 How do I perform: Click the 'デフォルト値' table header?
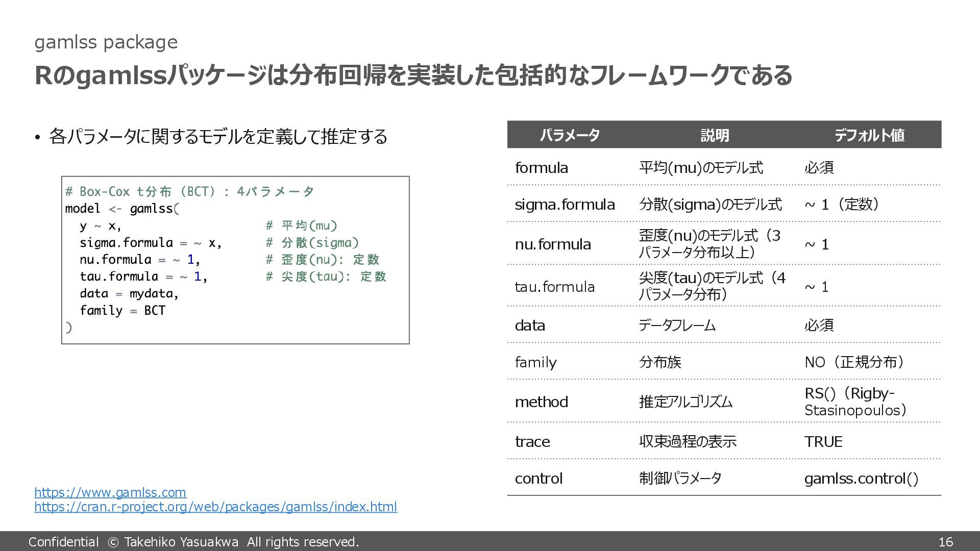coord(869,135)
